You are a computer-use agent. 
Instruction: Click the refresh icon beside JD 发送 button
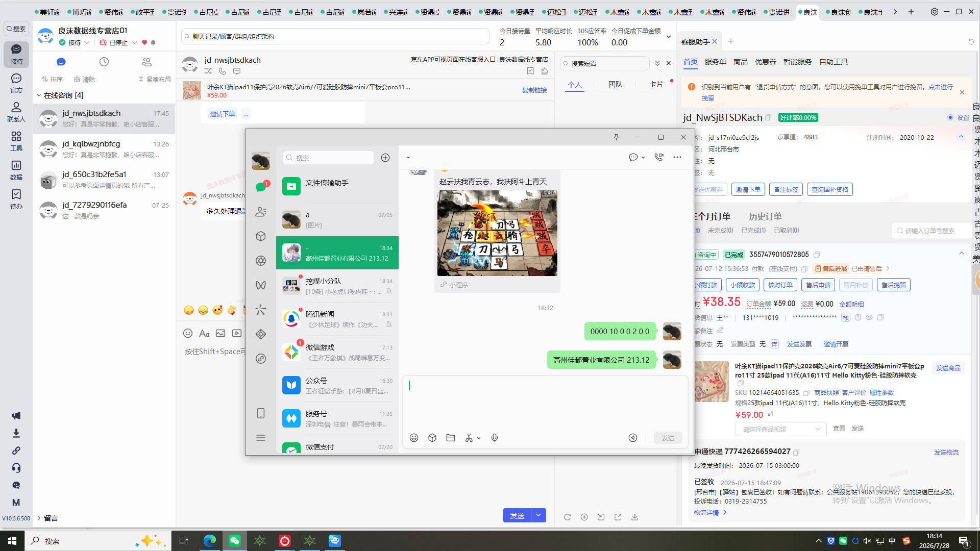pos(568,517)
